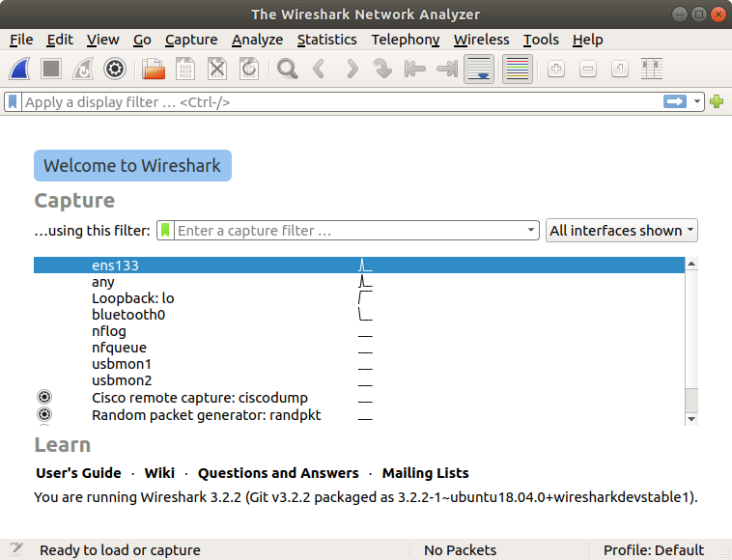Select Cisco remote capture: ciscodump
The image size is (732, 560).
pos(359,397)
